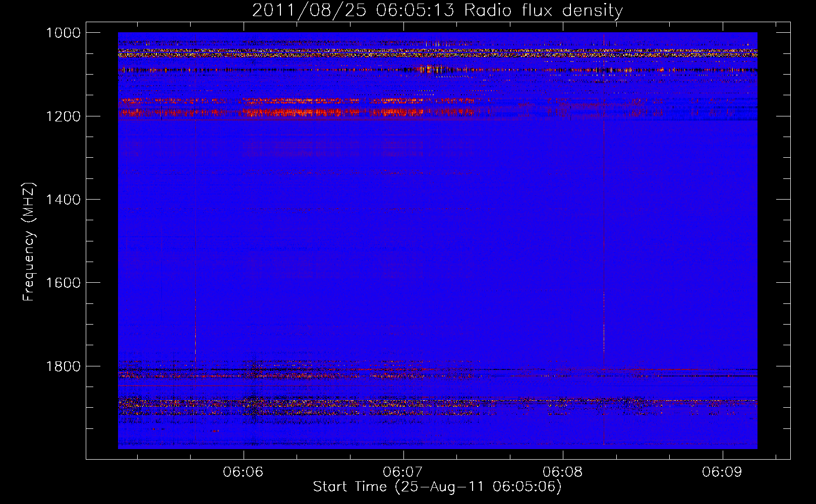Click the plot title '2011/08/25 06:05:13 Radio flux density'
This screenshot has height=504, width=816.
point(437,11)
